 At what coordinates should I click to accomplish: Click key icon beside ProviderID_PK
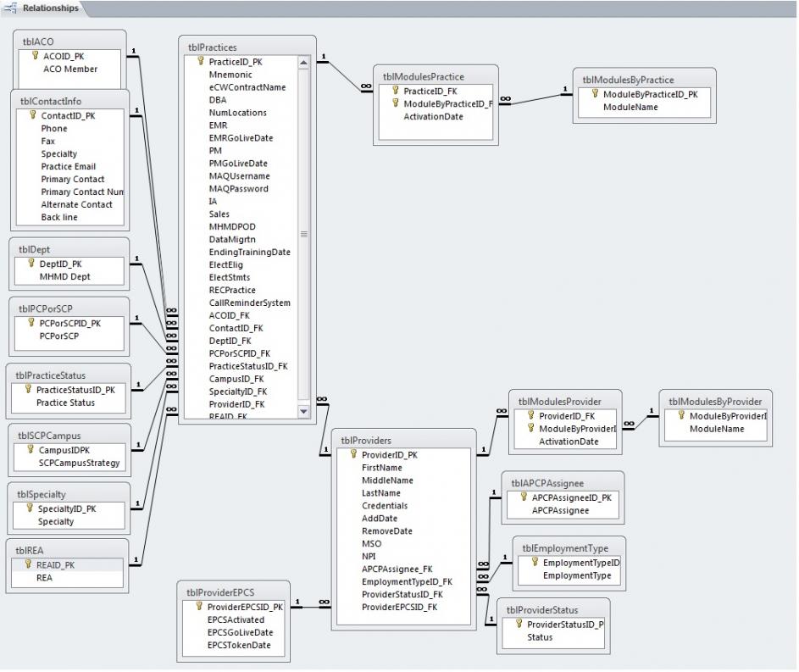point(353,453)
